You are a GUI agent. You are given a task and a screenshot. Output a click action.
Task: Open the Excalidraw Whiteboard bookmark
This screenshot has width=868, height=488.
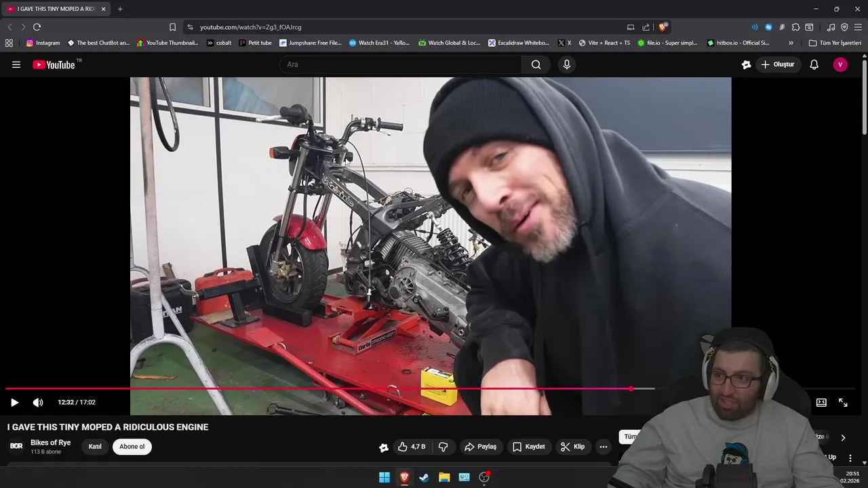[519, 43]
